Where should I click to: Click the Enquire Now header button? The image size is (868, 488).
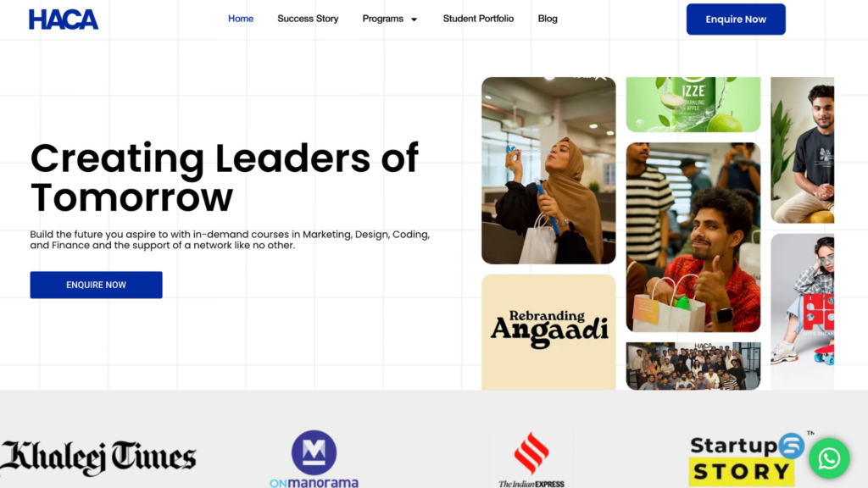point(736,19)
